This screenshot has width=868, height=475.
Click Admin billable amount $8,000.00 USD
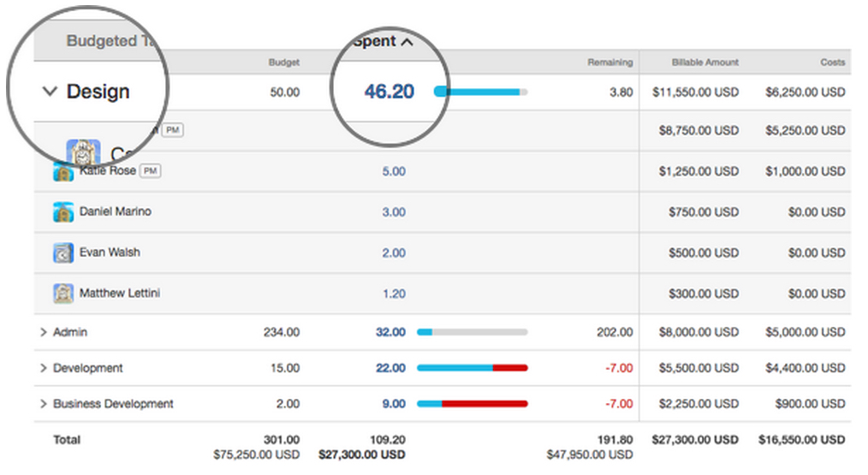699,332
